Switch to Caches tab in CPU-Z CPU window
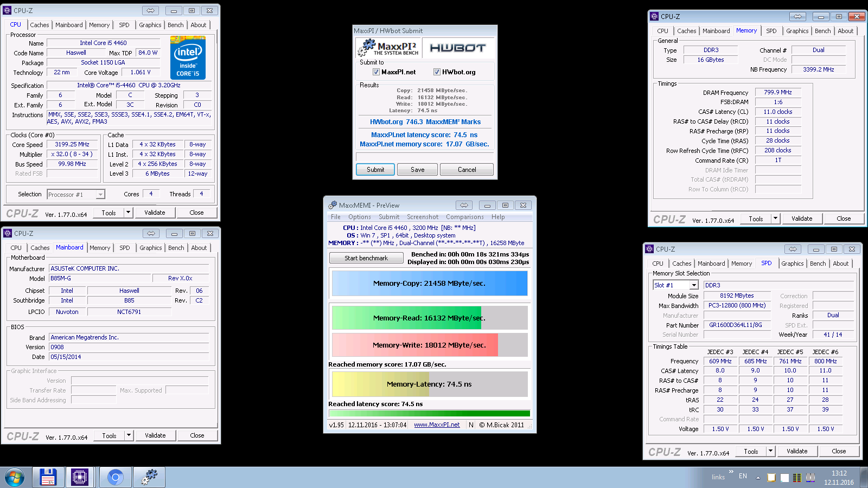Screen dimensions: 868x488 click(40, 25)
